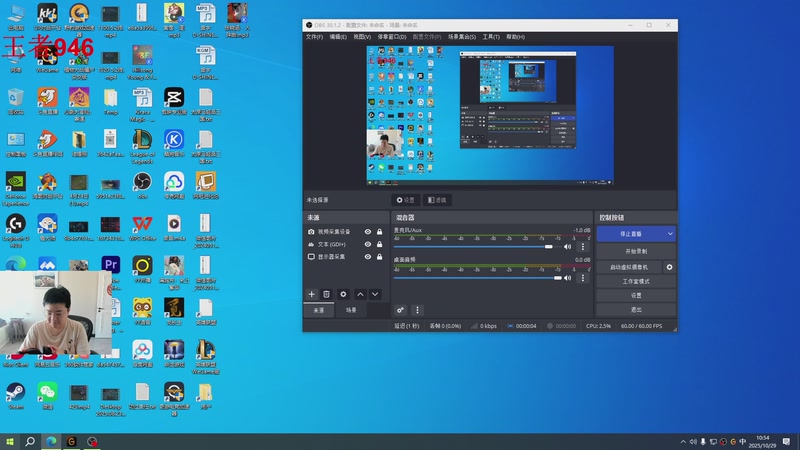Open the 麦克风/Aux three-dot options menu
800x450 pixels.
(583, 246)
